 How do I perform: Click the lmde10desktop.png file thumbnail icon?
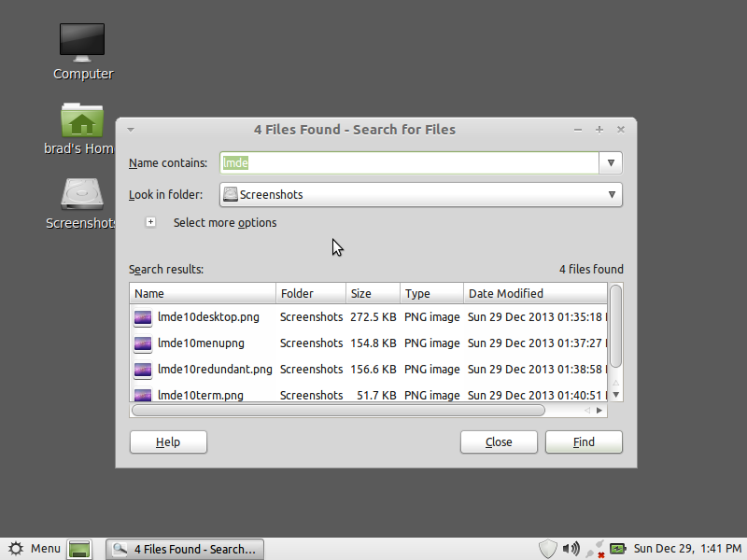pyautogui.click(x=143, y=317)
